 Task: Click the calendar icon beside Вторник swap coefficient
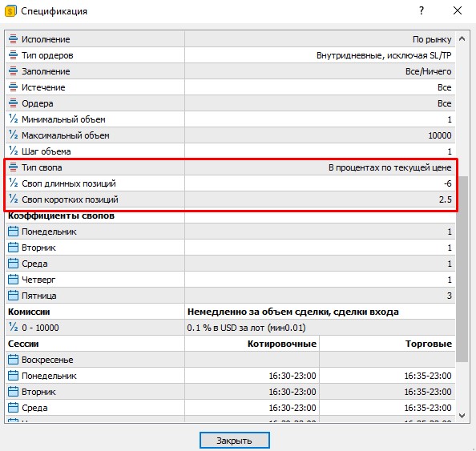pyautogui.click(x=13, y=248)
